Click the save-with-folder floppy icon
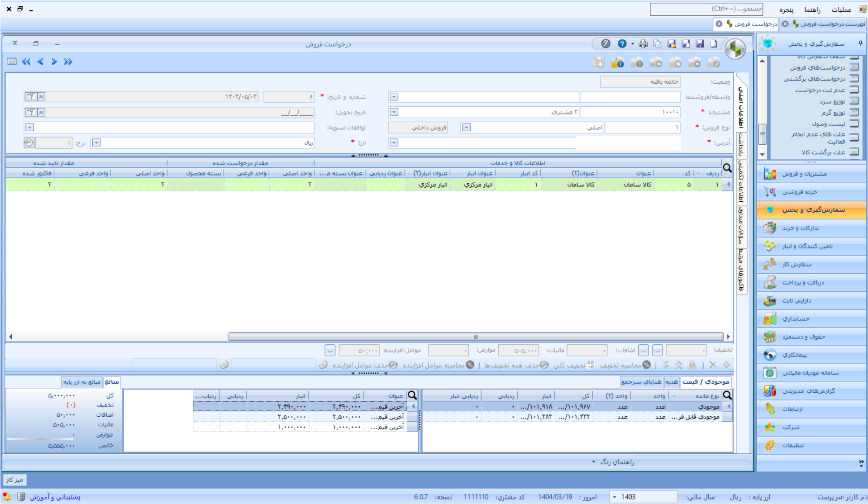This screenshot has width=868, height=504. point(672,44)
